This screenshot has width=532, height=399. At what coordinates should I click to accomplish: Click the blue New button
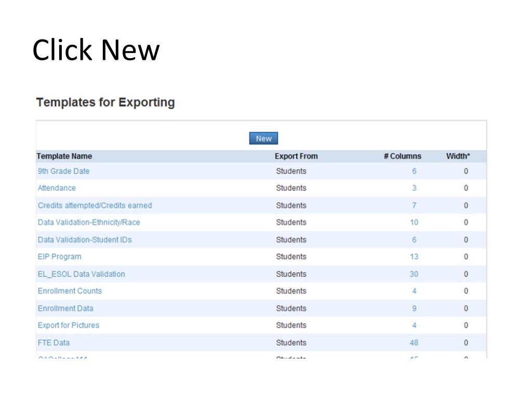263,138
